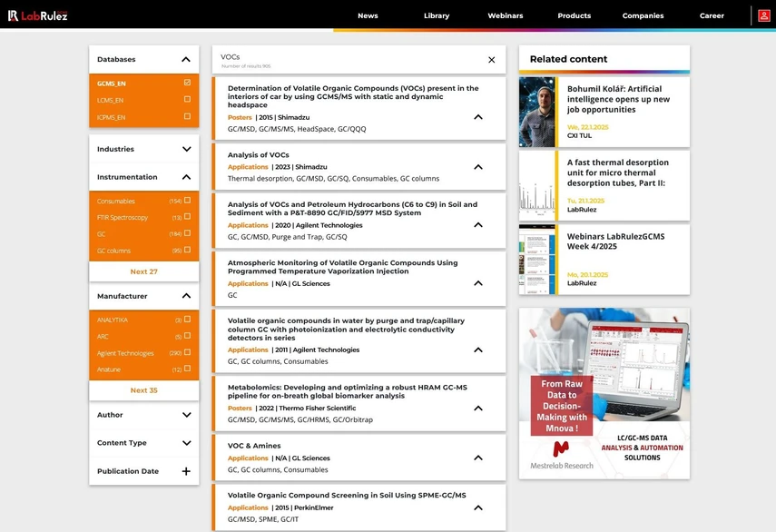Image resolution: width=776 pixels, height=532 pixels.
Task: Open 'A fast thermal desorption unit' article
Action: pyautogui.click(x=618, y=172)
